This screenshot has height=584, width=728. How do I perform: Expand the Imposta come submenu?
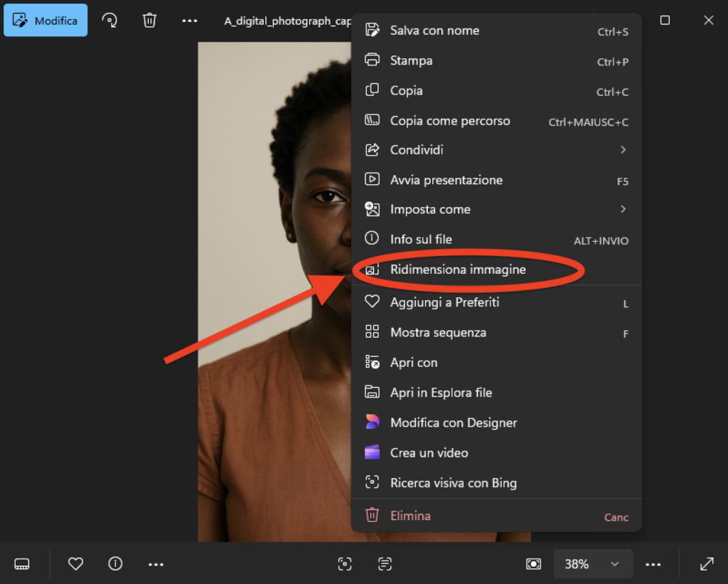click(x=496, y=210)
